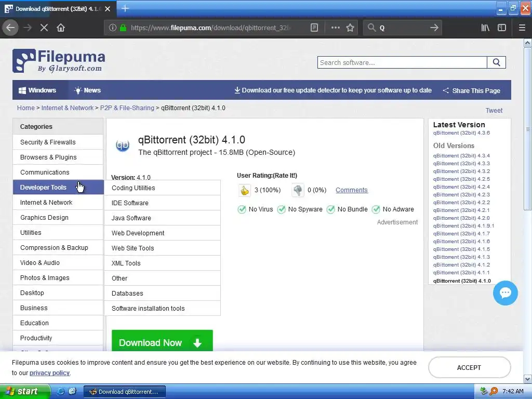The width and height of the screenshot is (532, 399).
Task: Stop loading the page
Action: (x=44, y=28)
